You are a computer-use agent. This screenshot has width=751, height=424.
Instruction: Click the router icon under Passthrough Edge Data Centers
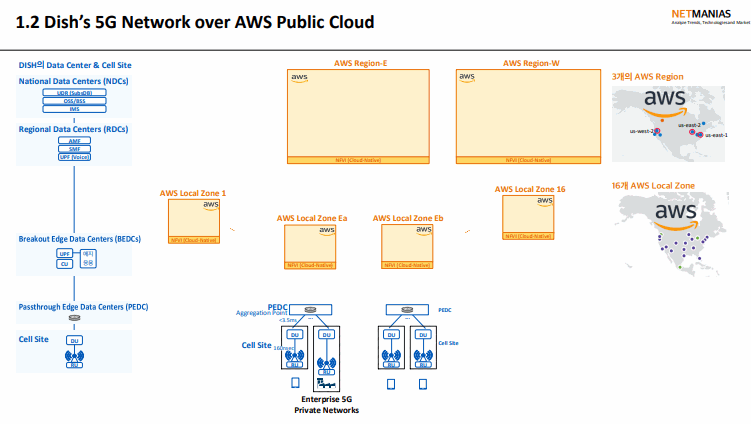[x=74, y=318]
